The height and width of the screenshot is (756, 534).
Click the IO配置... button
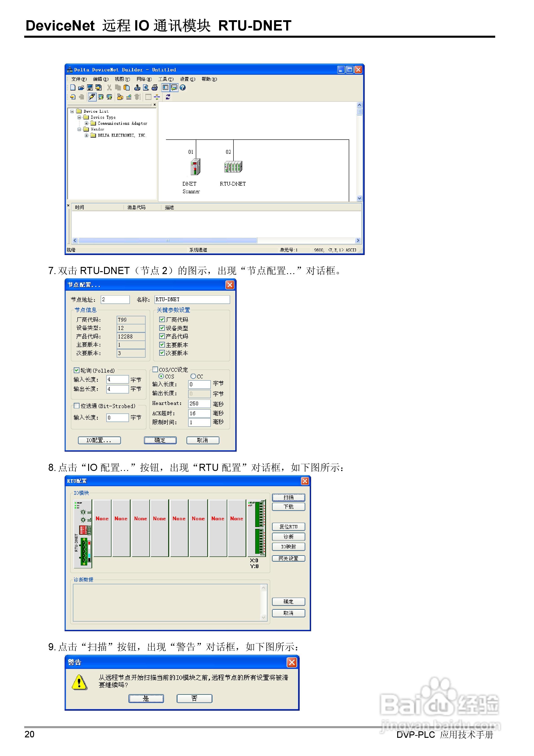coord(99,440)
